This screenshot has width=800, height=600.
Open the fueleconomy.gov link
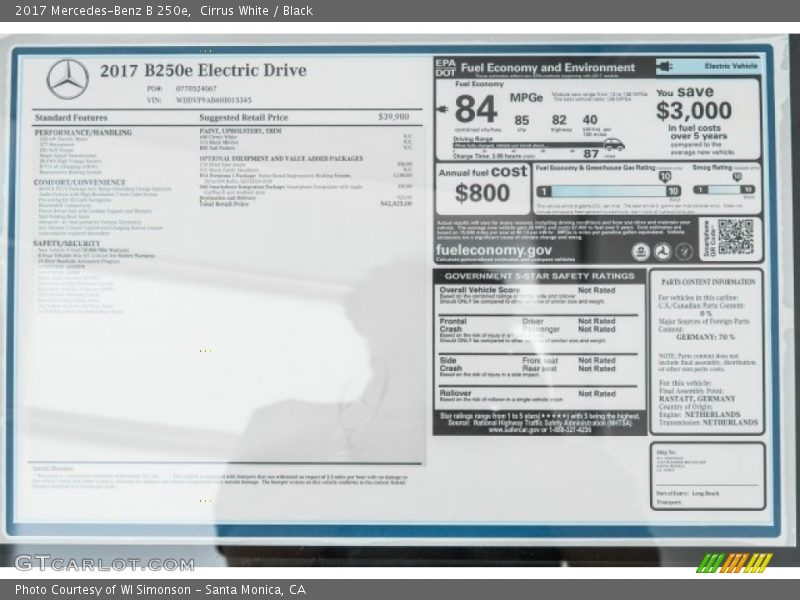pyautogui.click(x=495, y=250)
